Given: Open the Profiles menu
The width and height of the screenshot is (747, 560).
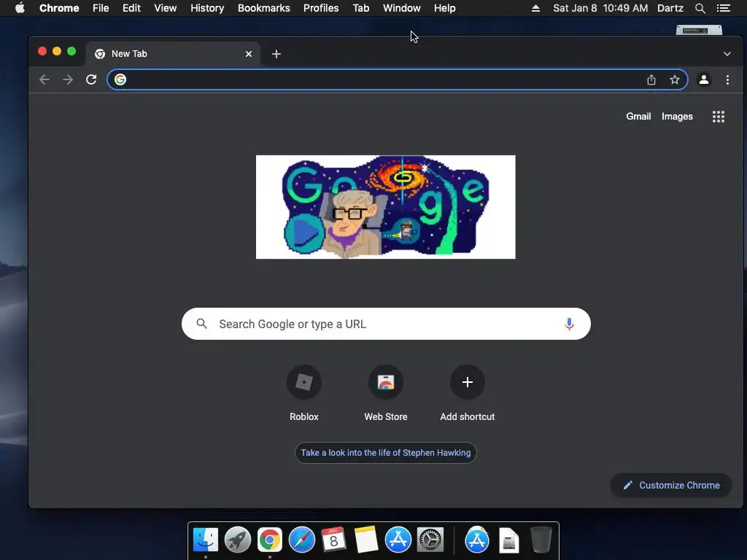Looking at the screenshot, I should click(321, 8).
